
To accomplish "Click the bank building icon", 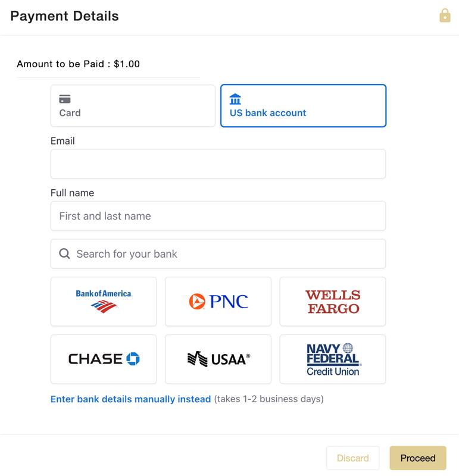I will coord(235,99).
